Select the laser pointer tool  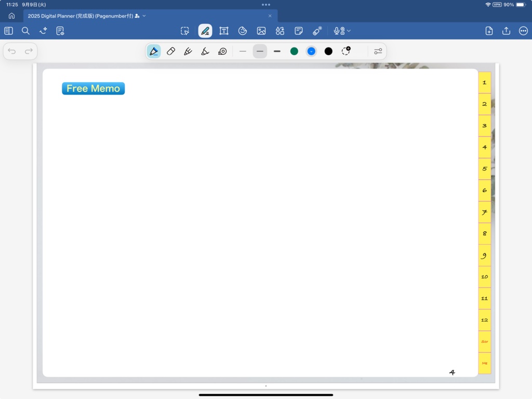click(317, 31)
